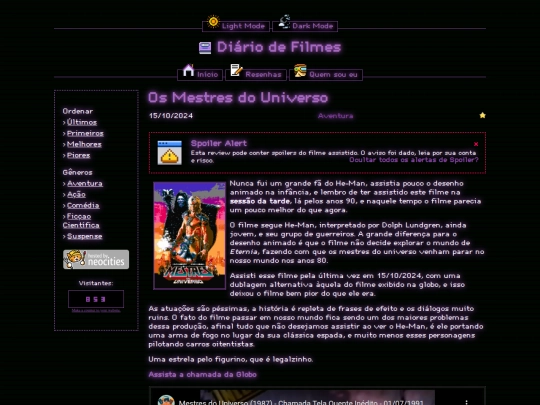Image resolution: width=540 pixels, height=405 pixels.
Task: Click the Spoiler Alert heading text
Action: pos(219,143)
